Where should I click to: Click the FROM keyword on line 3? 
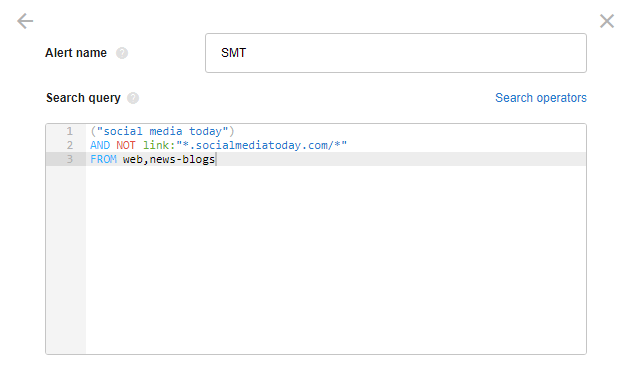(103, 159)
